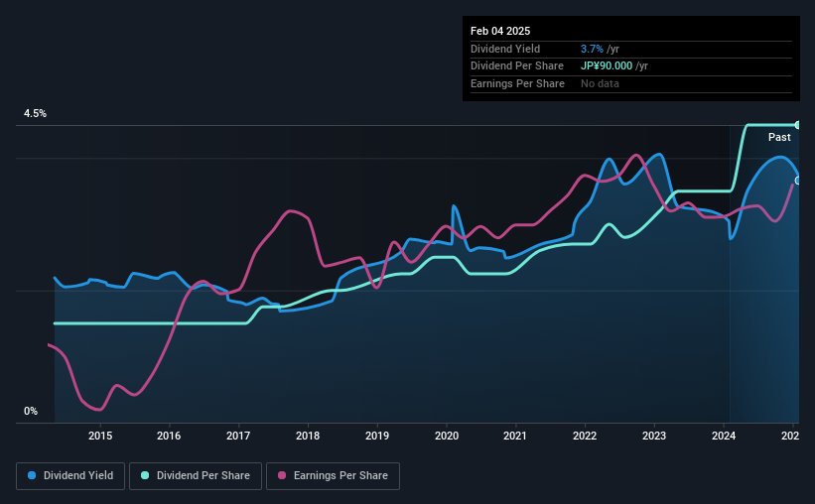Click the 4.5% y-axis label
The image size is (815, 504).
[35, 113]
